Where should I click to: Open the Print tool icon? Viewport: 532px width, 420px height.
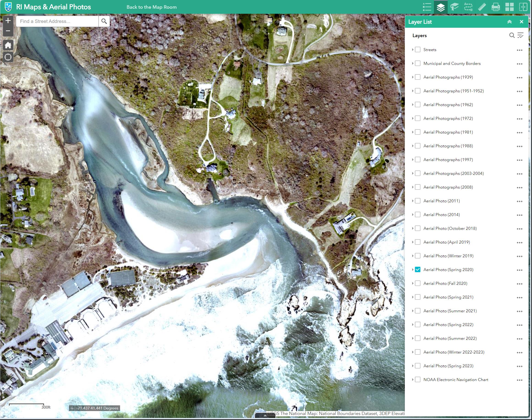[x=496, y=7]
